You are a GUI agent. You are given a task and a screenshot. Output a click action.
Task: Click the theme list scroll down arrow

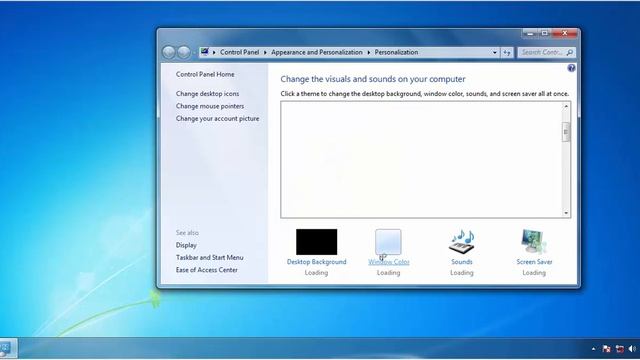coord(566,213)
